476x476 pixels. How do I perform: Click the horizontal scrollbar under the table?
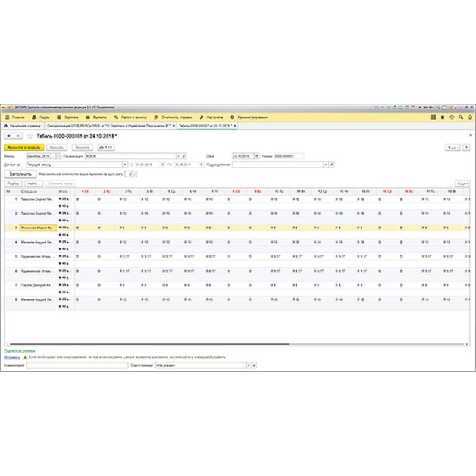pyautogui.click(x=149, y=344)
